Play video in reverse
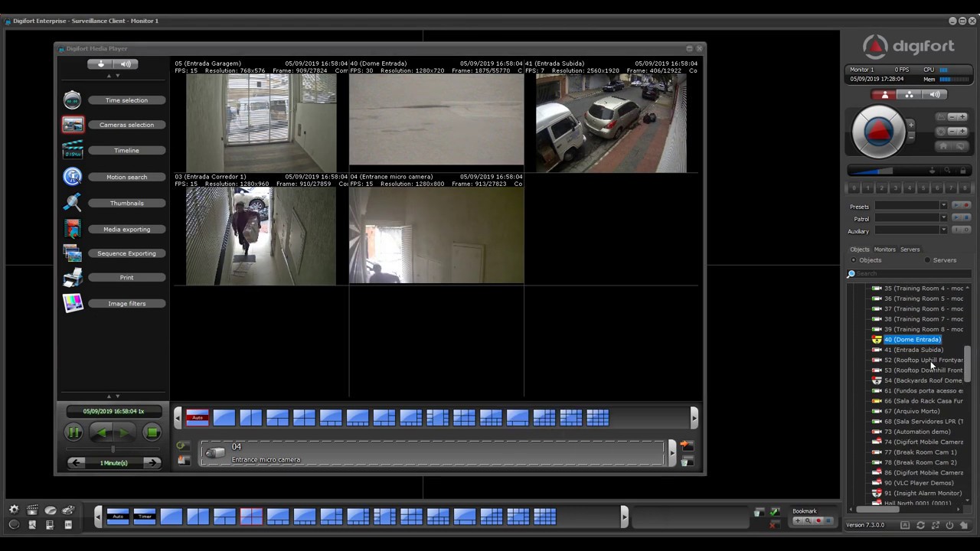980x551 pixels. coord(100,432)
